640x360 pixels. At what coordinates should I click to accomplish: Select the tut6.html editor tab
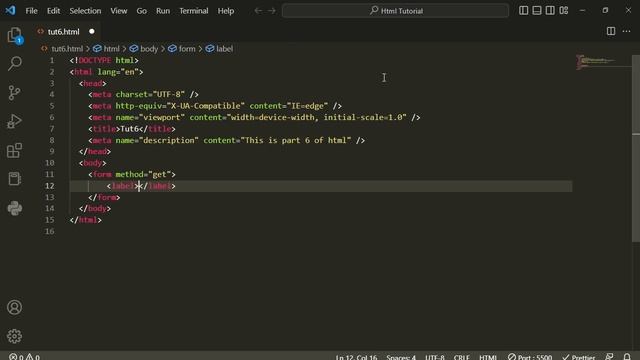pos(65,31)
